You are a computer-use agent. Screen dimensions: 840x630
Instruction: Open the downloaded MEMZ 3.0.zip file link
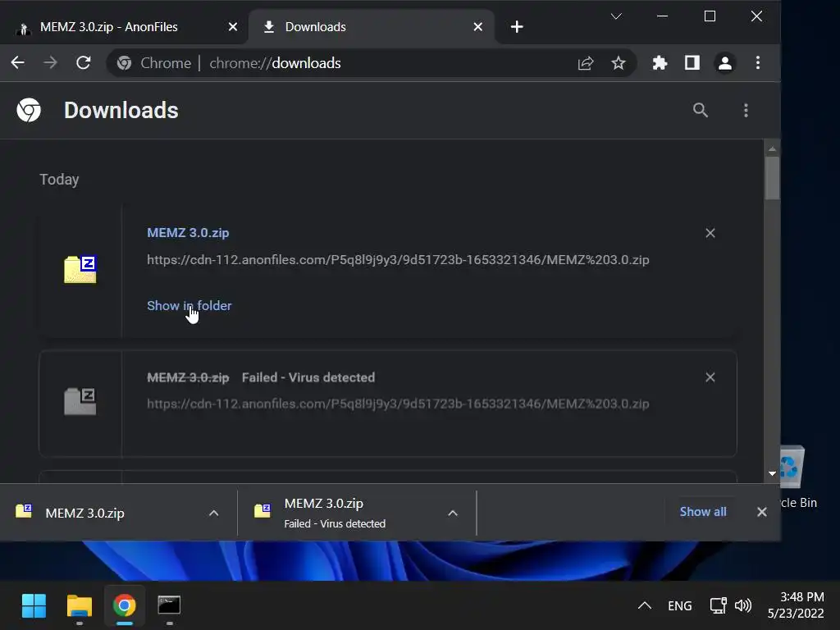[188, 232]
